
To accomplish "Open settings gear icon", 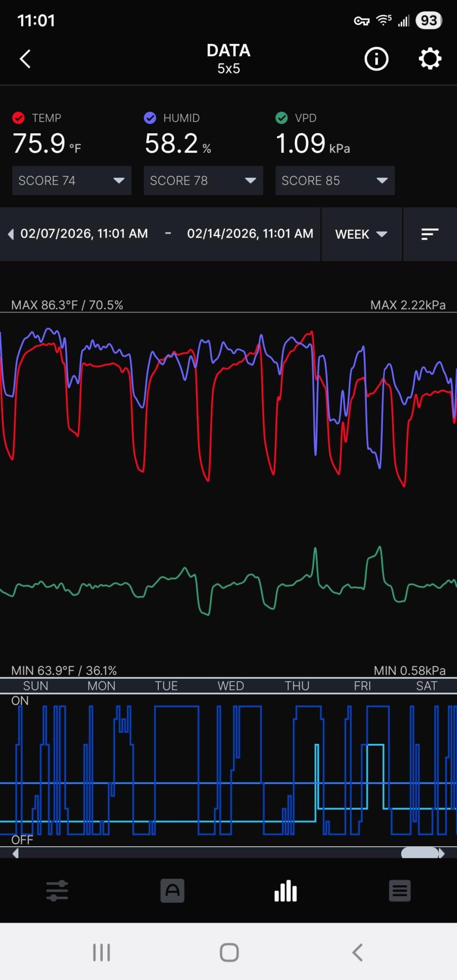I will tap(430, 59).
